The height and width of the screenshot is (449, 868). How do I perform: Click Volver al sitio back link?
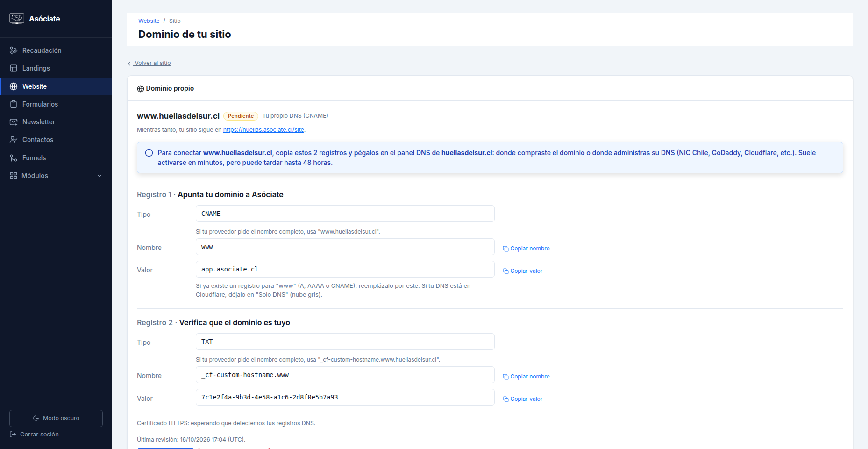tap(149, 63)
